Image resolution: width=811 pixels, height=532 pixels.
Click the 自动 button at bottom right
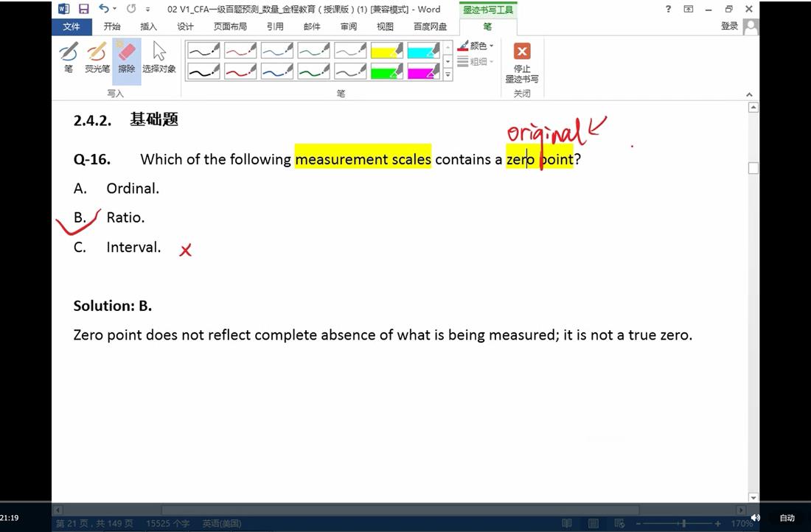click(x=787, y=518)
